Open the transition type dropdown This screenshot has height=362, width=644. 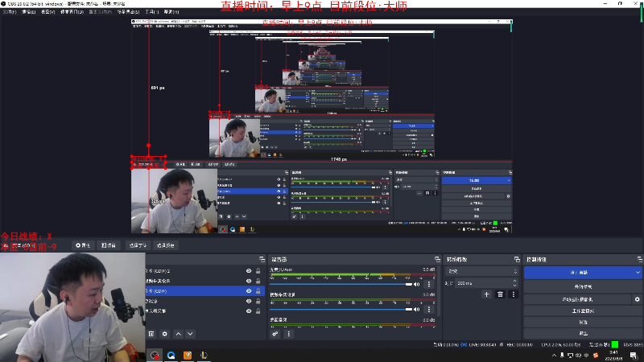point(481,271)
